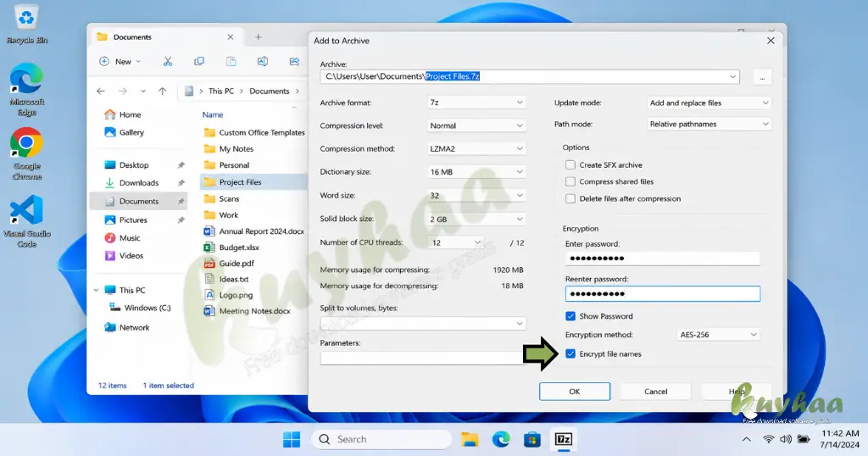Open Compression level dropdown
The height and width of the screenshot is (456, 868).
(x=476, y=125)
